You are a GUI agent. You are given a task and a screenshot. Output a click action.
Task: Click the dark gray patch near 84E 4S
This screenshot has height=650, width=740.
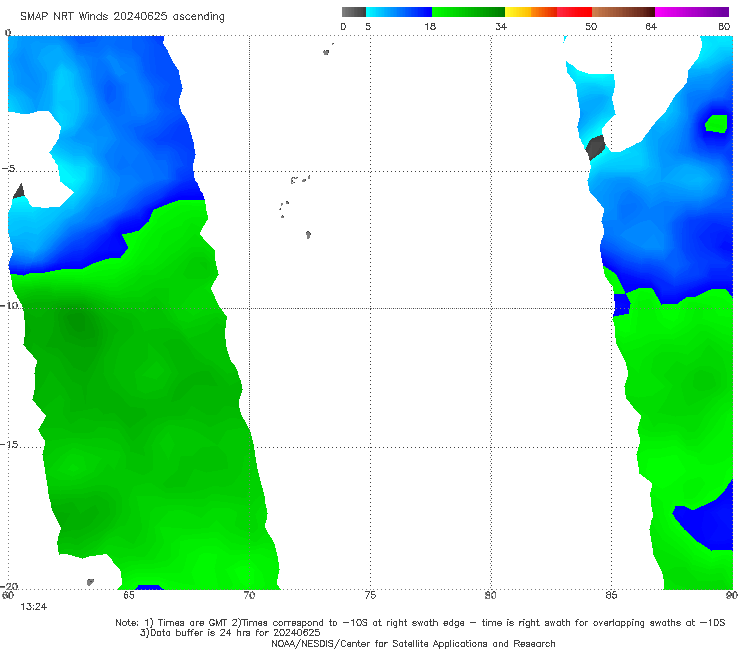(595, 147)
